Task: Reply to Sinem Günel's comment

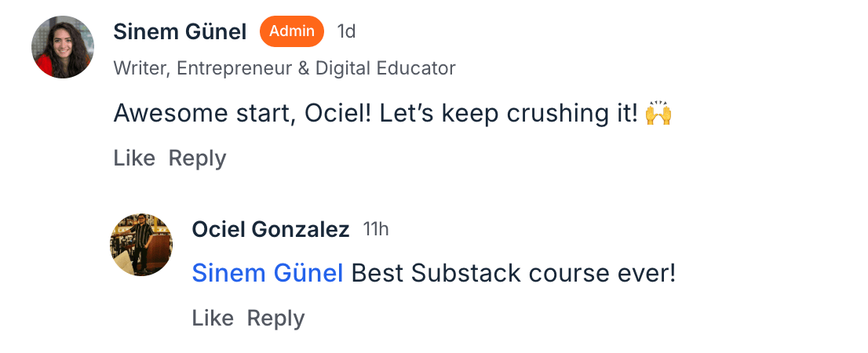Action: tap(197, 158)
